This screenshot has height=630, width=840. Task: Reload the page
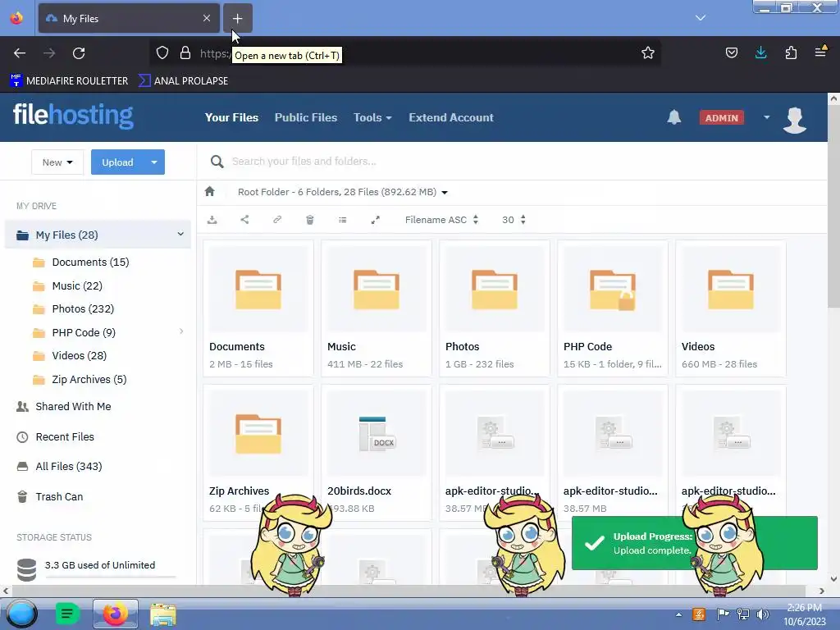click(x=79, y=53)
